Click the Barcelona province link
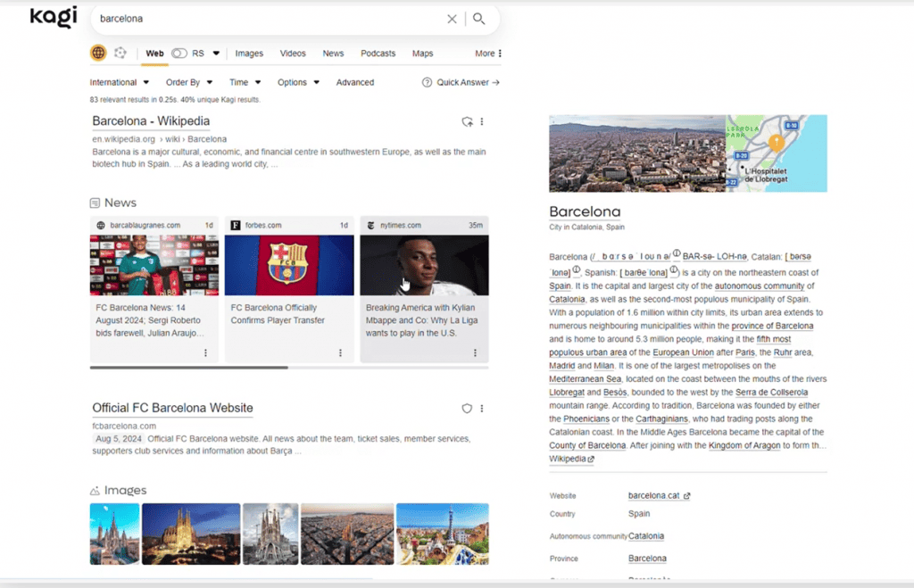 click(647, 559)
